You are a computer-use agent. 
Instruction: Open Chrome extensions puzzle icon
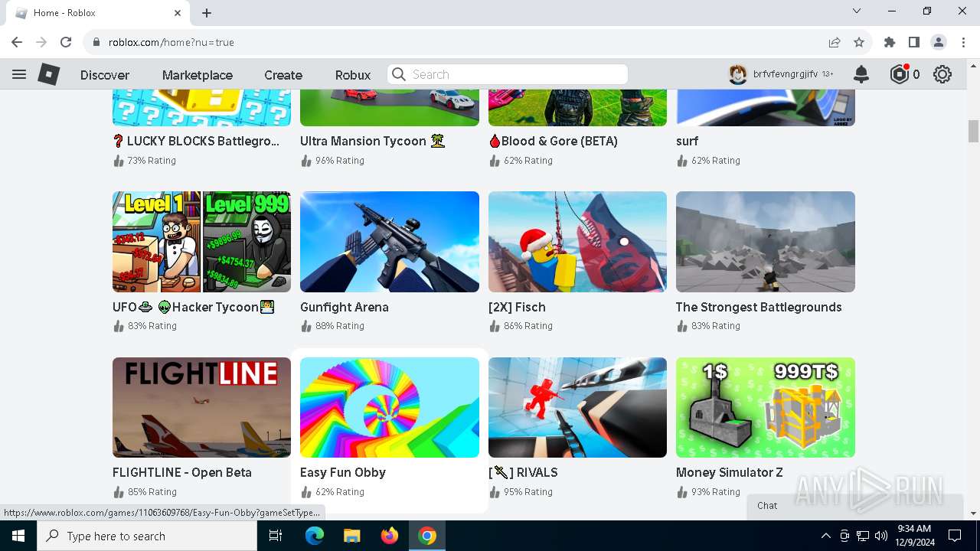click(890, 42)
